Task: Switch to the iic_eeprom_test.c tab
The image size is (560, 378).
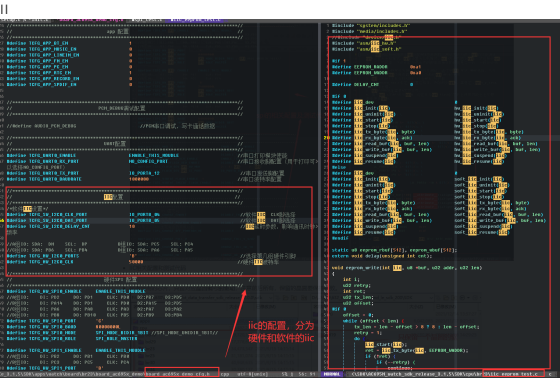Action: (x=197, y=20)
